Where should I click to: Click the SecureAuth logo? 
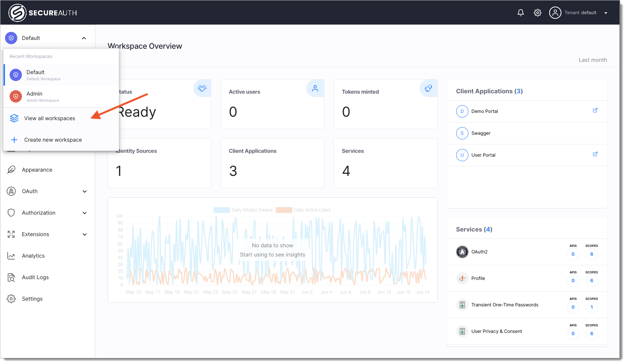(43, 13)
